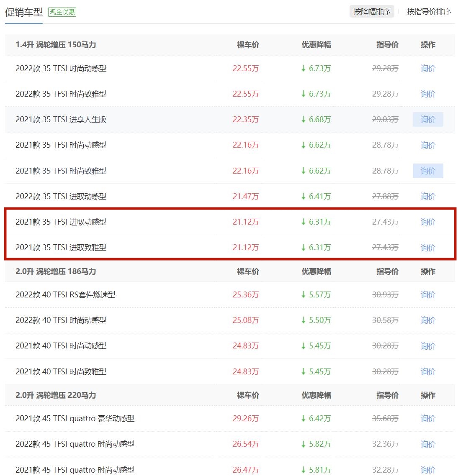
Task: Click the crossed-out guide price 35.68万
Action: [385, 419]
